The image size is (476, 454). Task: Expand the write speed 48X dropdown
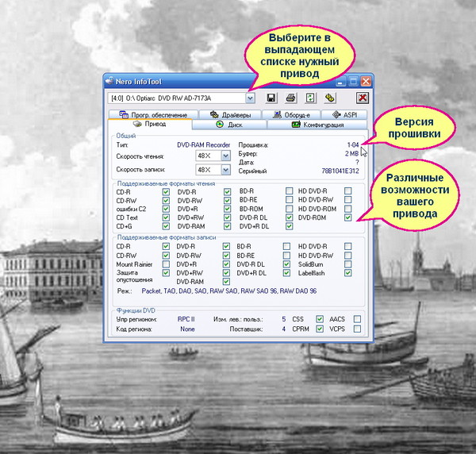[x=225, y=170]
